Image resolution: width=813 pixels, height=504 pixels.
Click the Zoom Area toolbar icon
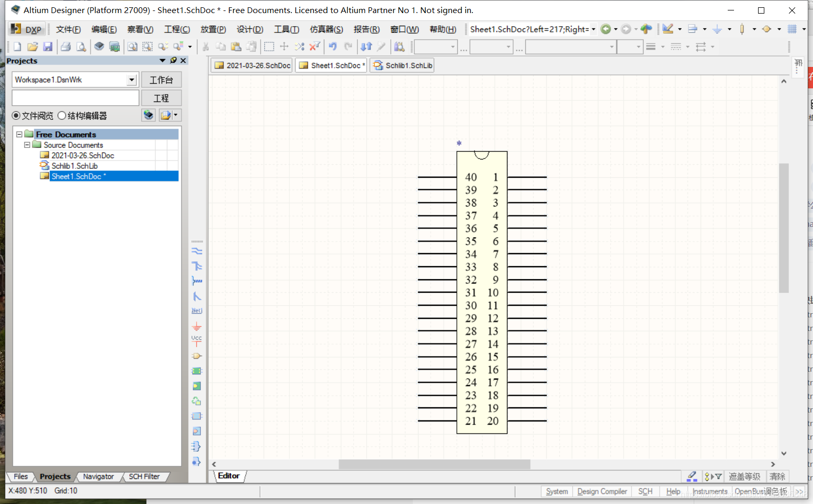pos(148,47)
